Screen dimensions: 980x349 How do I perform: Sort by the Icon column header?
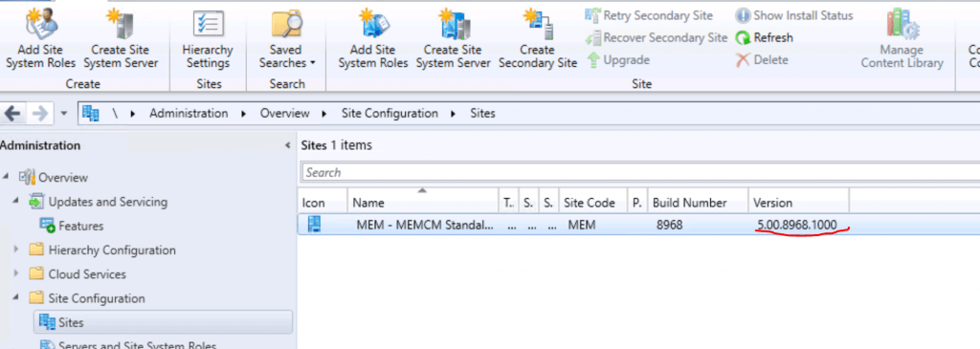click(x=323, y=203)
